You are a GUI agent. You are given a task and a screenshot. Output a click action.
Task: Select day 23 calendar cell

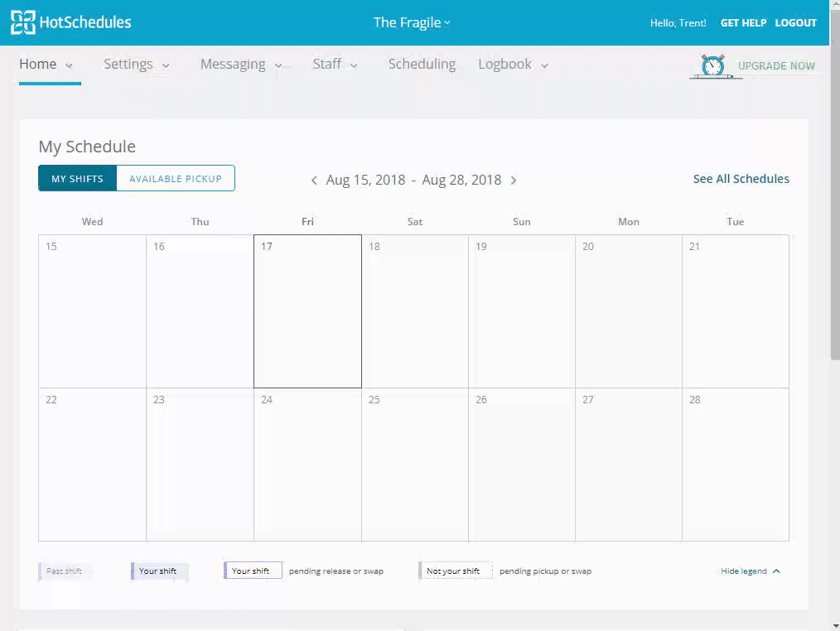200,465
